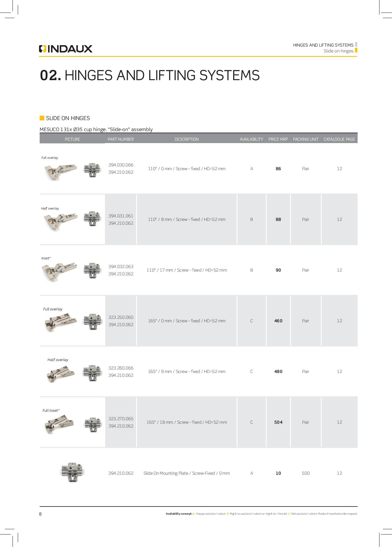Click the mounting plate image in the last row

click(72, 473)
